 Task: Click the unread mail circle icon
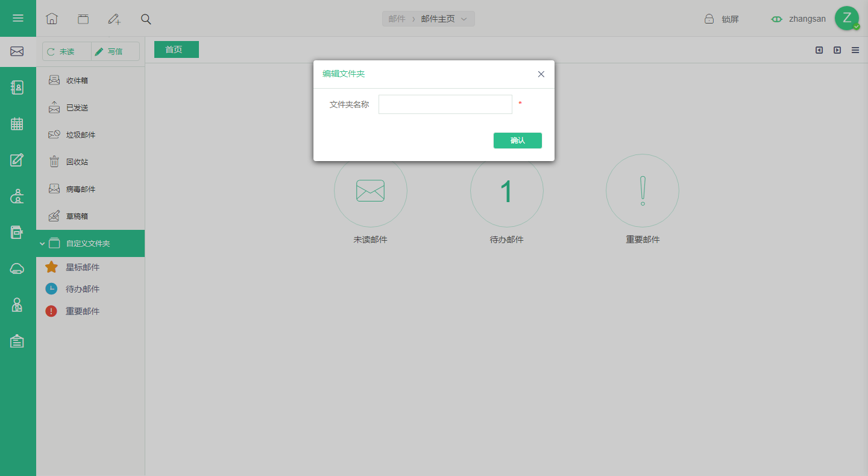click(371, 191)
